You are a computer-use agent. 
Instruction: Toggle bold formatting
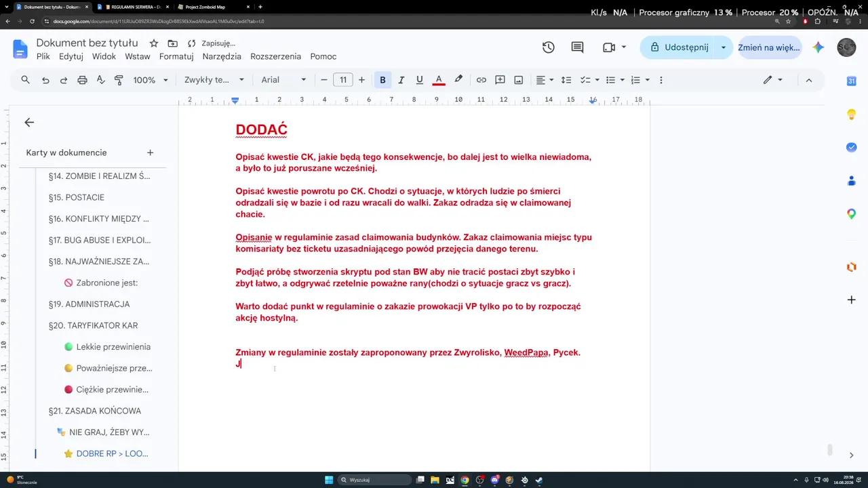click(x=382, y=80)
